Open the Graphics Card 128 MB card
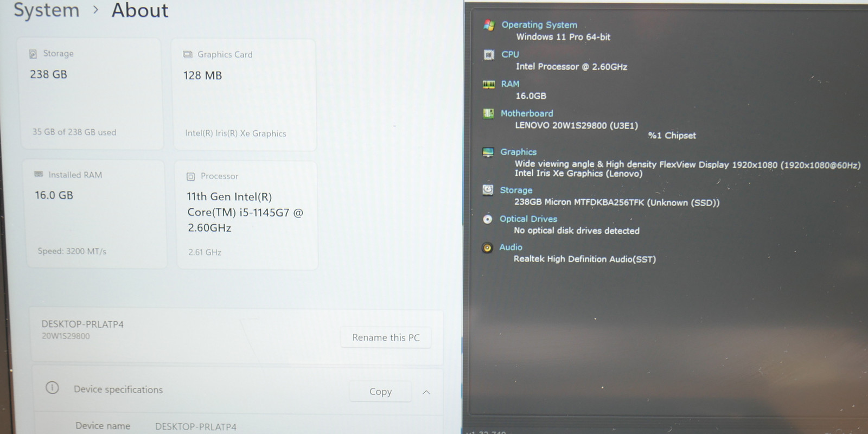The width and height of the screenshot is (868, 434). point(244,94)
